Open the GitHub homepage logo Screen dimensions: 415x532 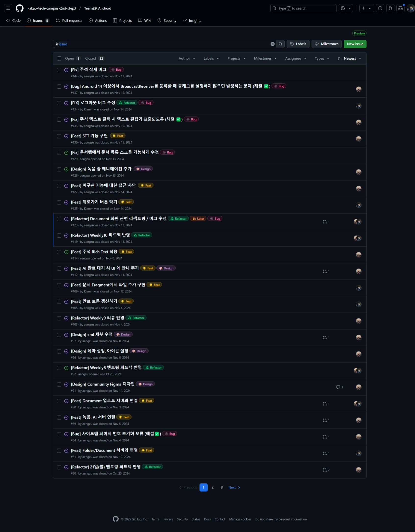(x=20, y=8)
